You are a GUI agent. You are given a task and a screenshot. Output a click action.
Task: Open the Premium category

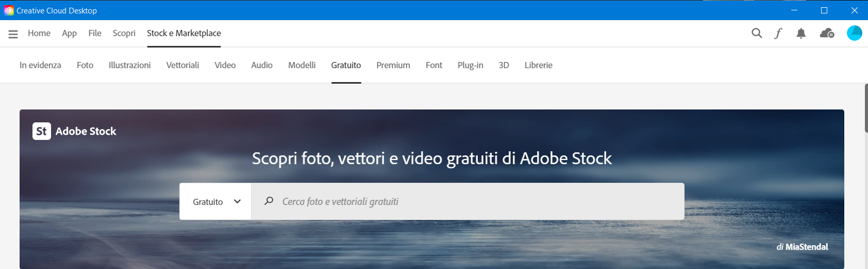click(393, 65)
